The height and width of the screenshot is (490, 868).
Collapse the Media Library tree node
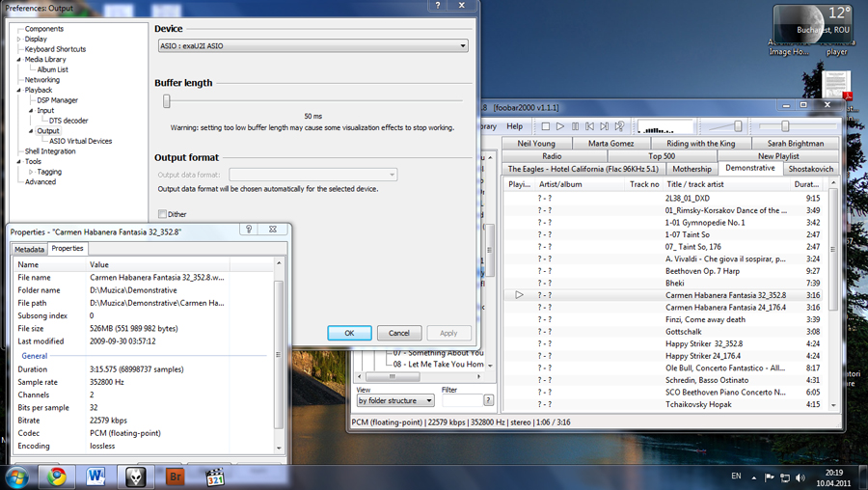(x=19, y=59)
